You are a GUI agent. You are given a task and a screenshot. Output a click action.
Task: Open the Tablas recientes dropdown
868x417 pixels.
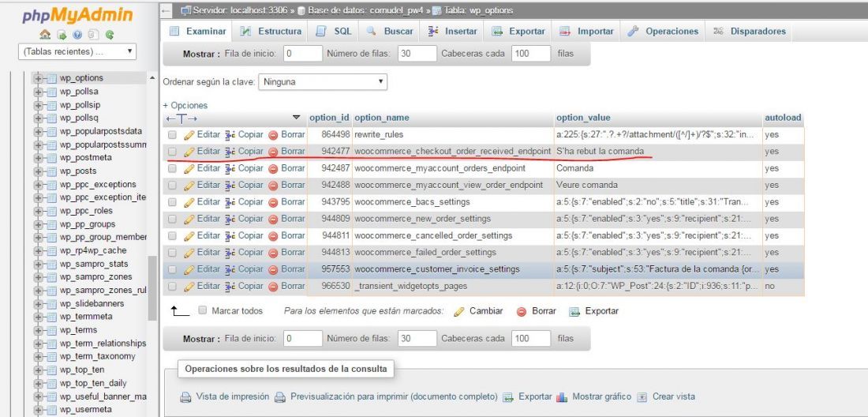[77, 51]
